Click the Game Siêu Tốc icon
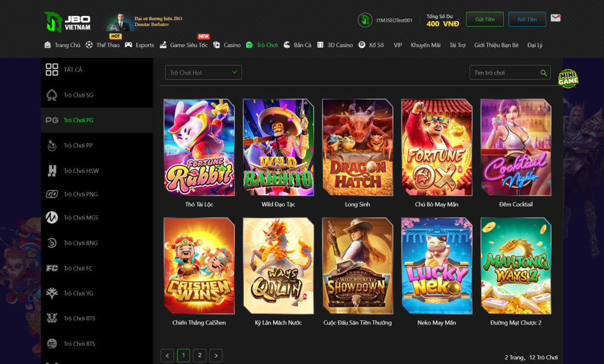This screenshot has height=364, width=604. tap(163, 45)
